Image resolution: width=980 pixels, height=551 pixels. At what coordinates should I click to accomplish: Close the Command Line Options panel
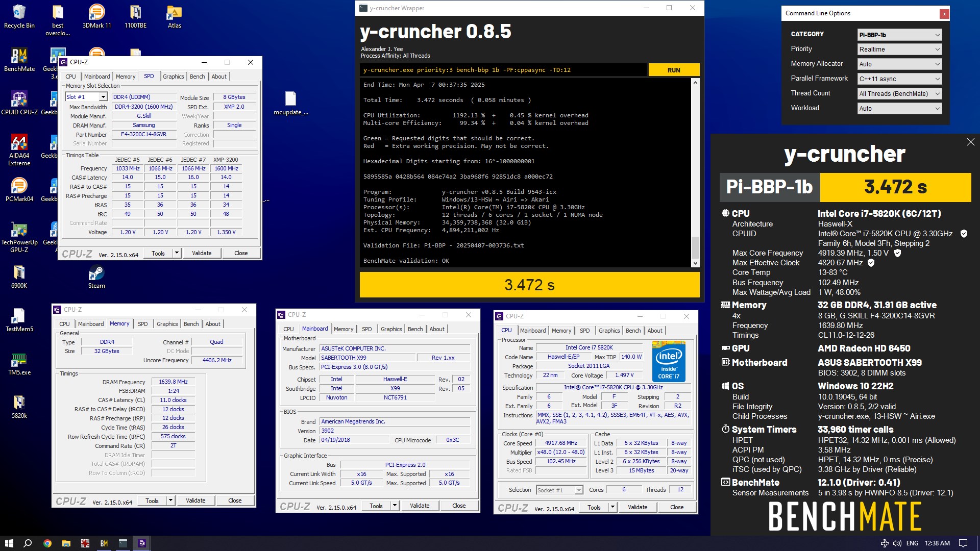click(x=944, y=14)
